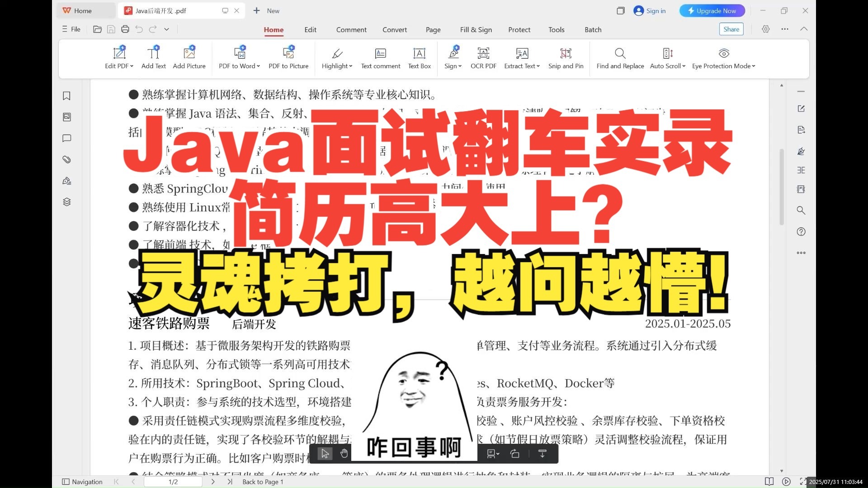Screen dimensions: 868x488
Task: Click the print icon in quick toolbar
Action: point(125,29)
